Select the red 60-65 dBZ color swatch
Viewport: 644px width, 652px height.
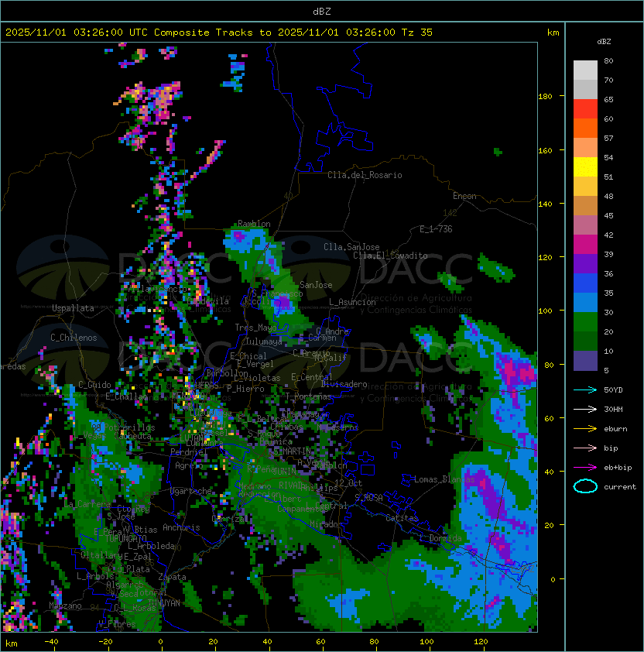tap(585, 109)
